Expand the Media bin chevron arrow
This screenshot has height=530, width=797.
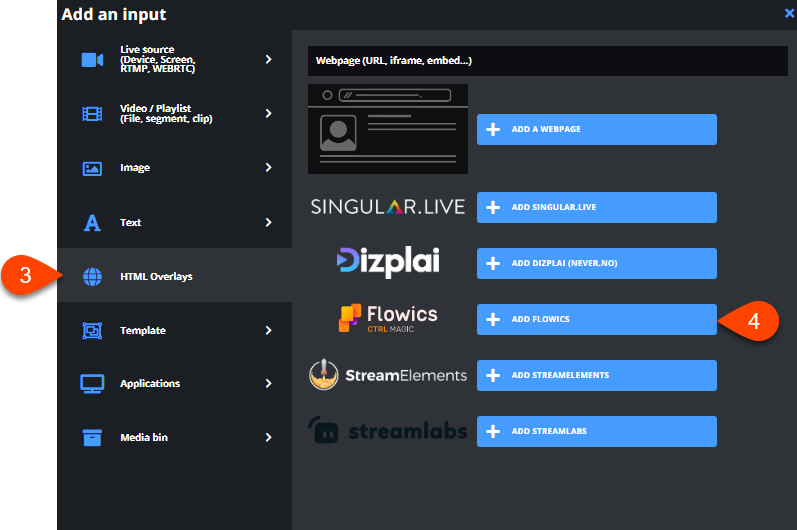[x=268, y=437]
